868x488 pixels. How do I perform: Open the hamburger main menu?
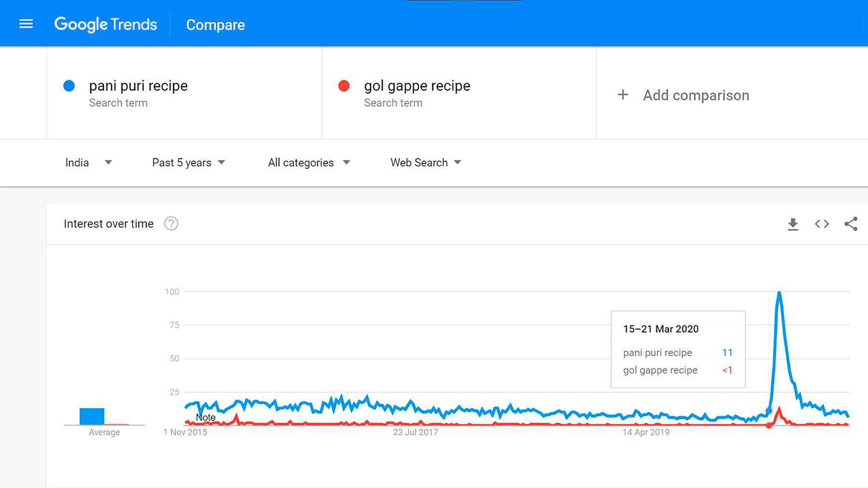pos(26,24)
